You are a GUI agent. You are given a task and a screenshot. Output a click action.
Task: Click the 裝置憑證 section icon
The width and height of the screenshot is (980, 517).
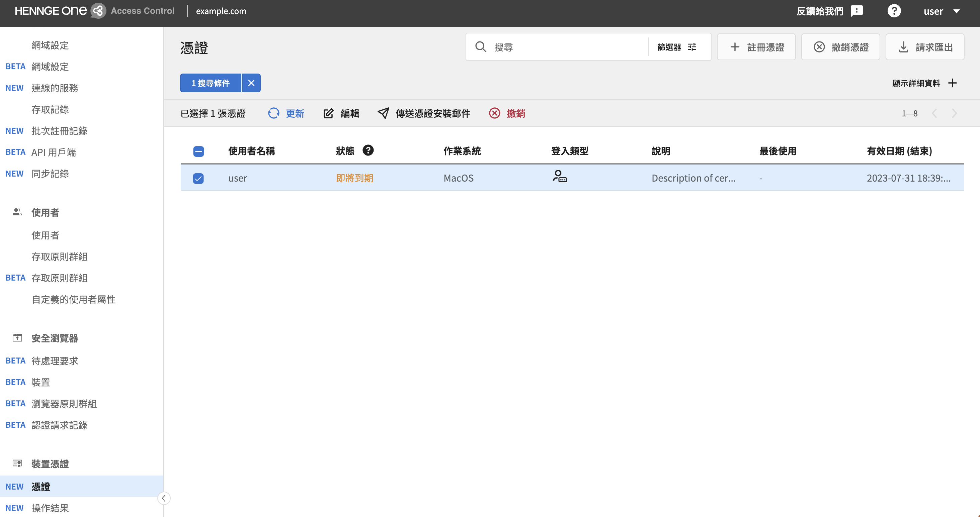point(17,463)
